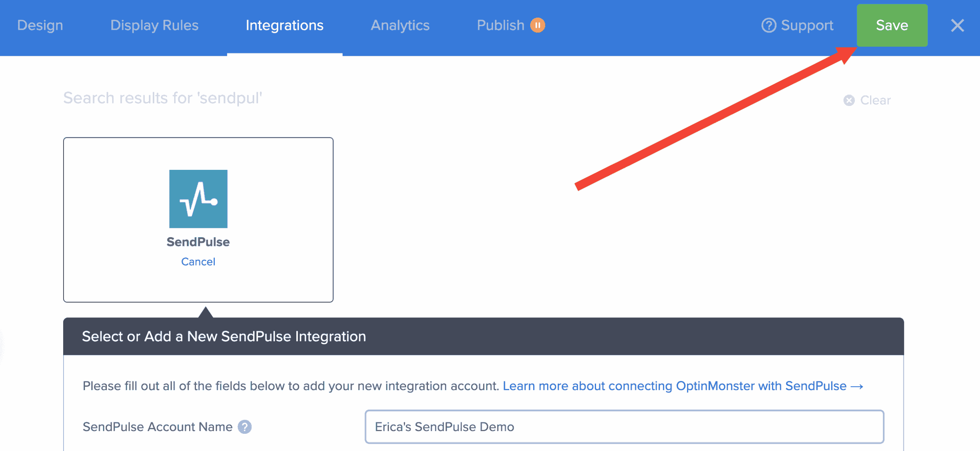980x451 pixels.
Task: Open the Learn more about SendPulse link
Action: (683, 386)
